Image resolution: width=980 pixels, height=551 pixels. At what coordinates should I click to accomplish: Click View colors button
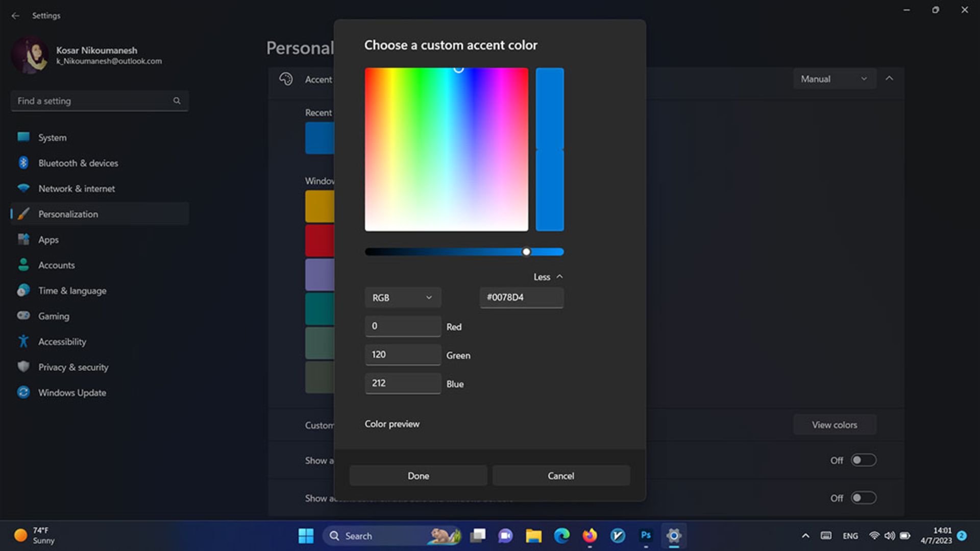click(835, 424)
